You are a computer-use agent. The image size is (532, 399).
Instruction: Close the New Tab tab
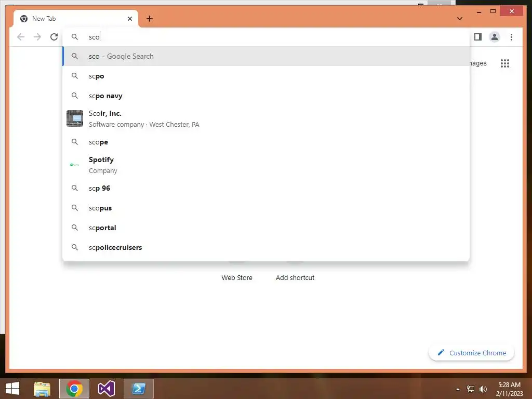(x=129, y=19)
